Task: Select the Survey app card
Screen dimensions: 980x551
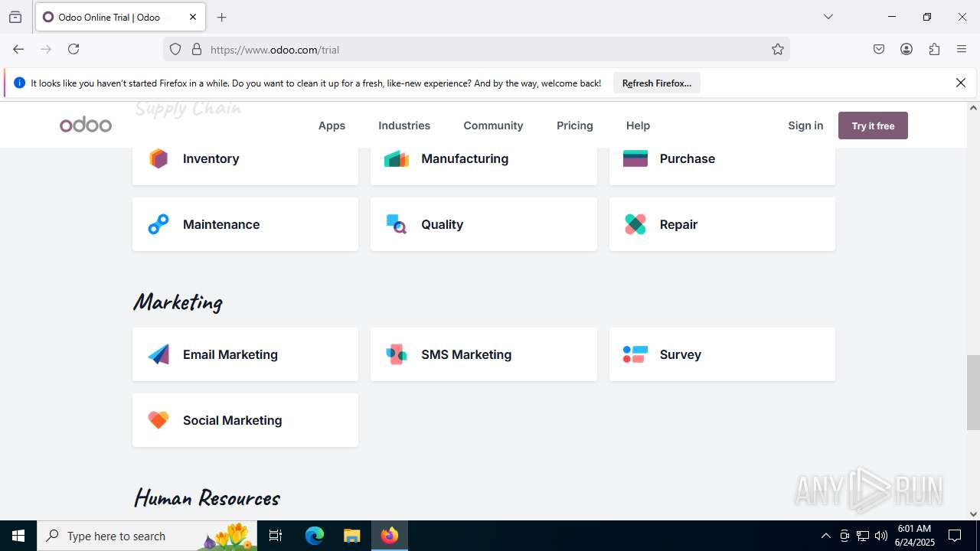Action: (722, 354)
